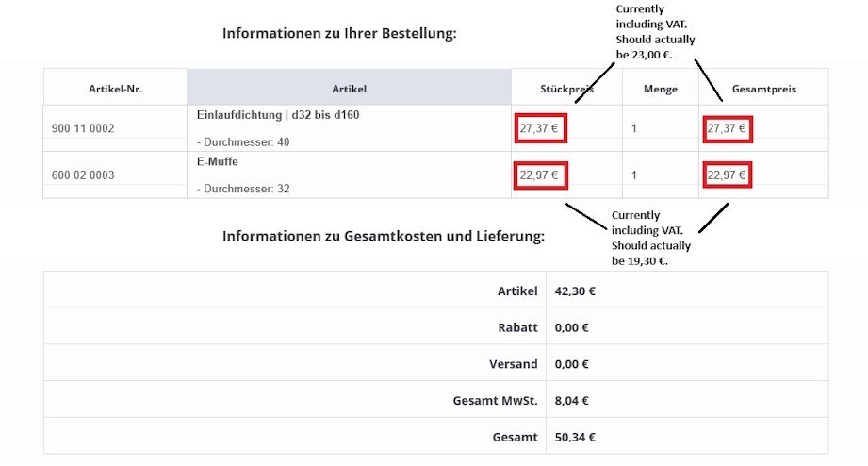Click the E-Muffe product name
The height and width of the screenshot is (466, 868).
(217, 161)
